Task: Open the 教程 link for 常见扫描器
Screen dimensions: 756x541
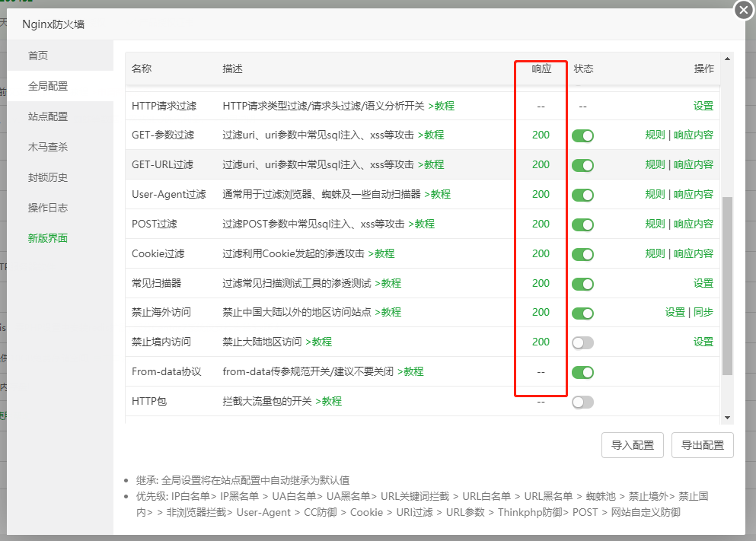Action: [388, 283]
